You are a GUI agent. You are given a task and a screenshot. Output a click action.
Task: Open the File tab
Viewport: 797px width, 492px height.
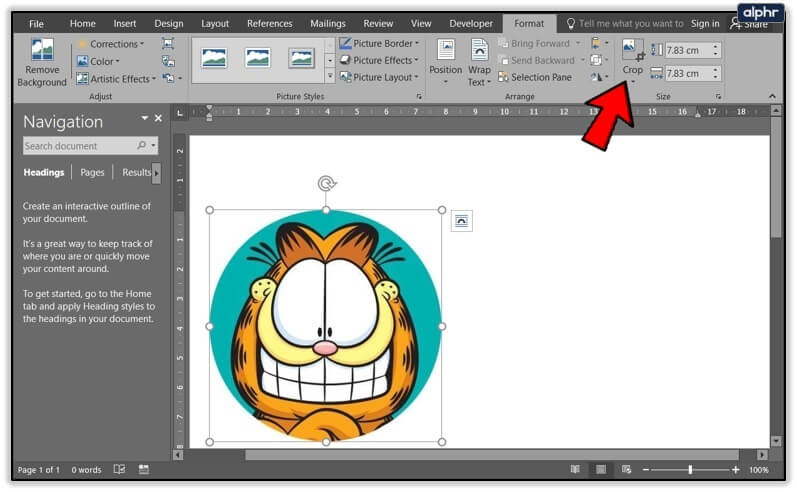click(36, 24)
